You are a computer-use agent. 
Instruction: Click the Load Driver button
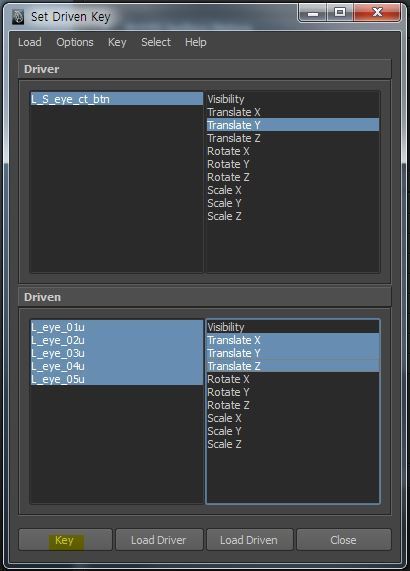click(159, 540)
